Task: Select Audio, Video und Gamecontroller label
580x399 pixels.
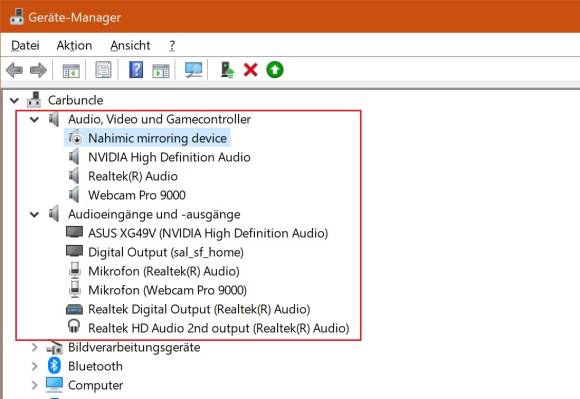Action: [x=159, y=119]
